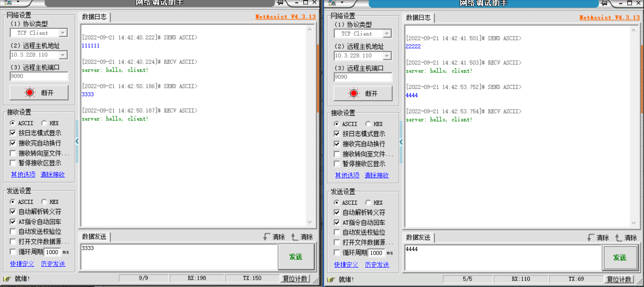This screenshot has height=287, width=644.
Task: Check 暂停接收区显示 in the window sending 3333
Action: pos(13,163)
